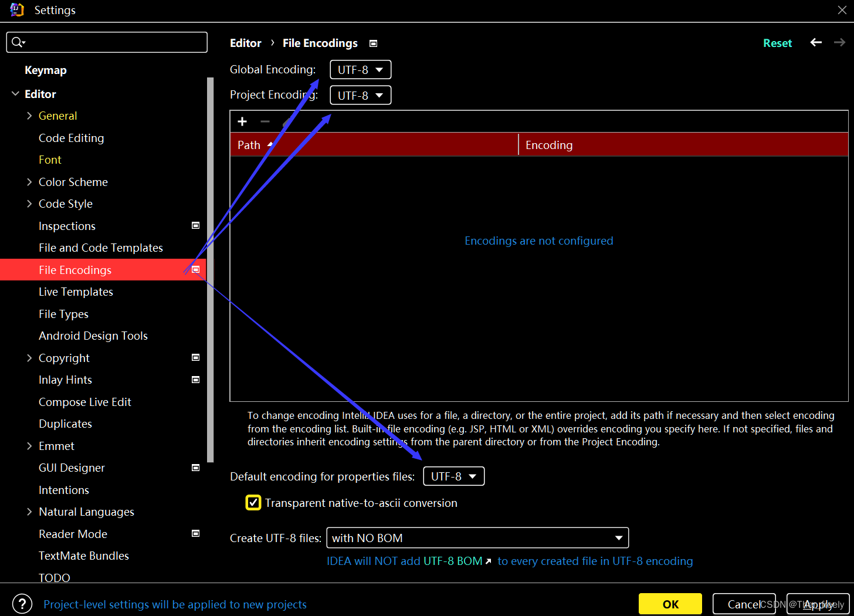Click project-level icon on Copyright row

pyautogui.click(x=196, y=357)
